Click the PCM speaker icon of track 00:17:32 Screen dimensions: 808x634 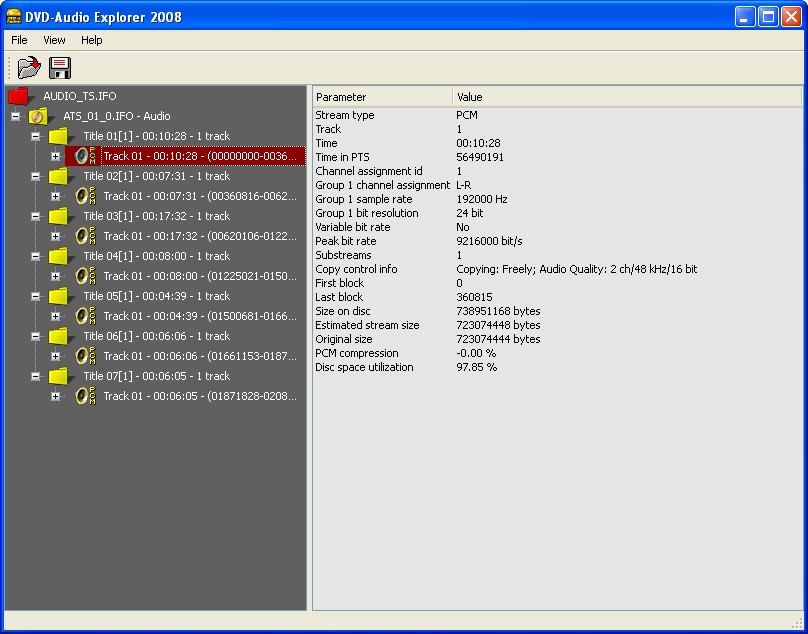point(85,237)
